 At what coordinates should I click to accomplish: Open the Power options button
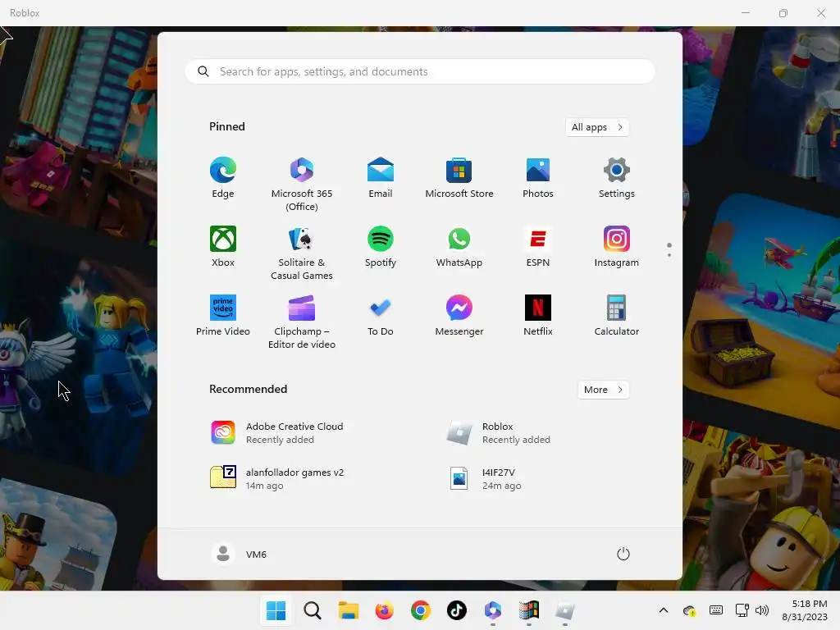[x=623, y=554]
